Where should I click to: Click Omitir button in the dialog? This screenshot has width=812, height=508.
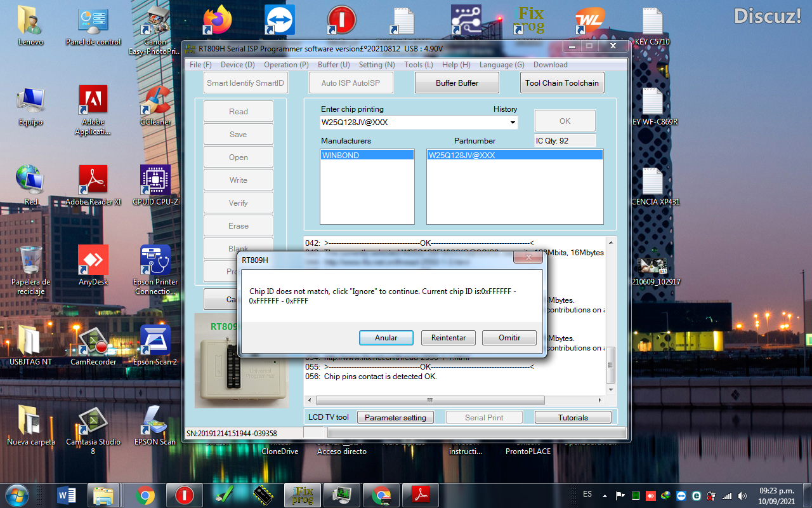[x=509, y=338]
